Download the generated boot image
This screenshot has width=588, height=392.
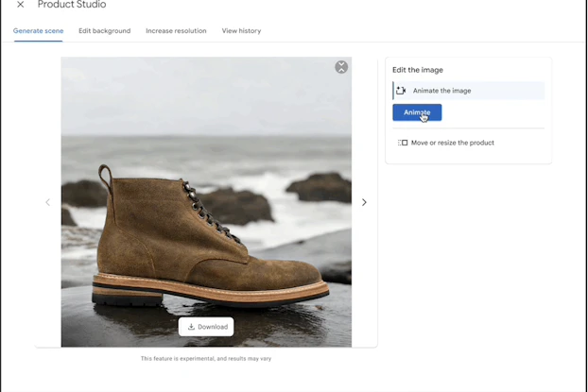tap(206, 327)
